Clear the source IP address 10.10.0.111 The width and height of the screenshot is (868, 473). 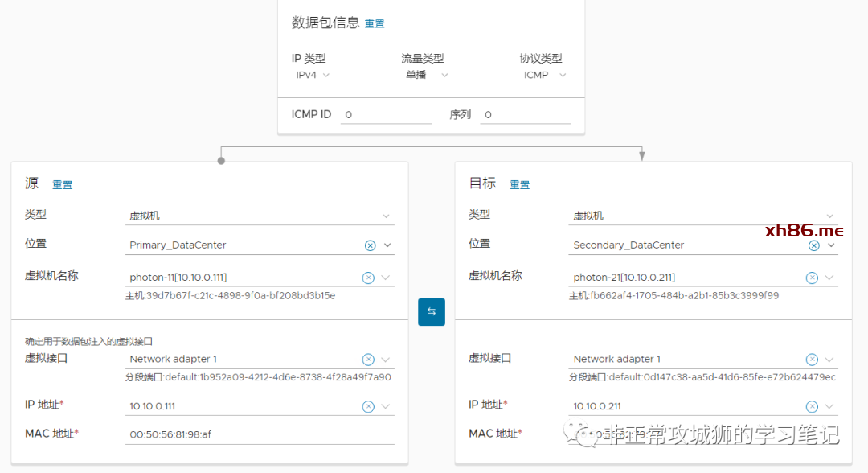click(x=368, y=407)
